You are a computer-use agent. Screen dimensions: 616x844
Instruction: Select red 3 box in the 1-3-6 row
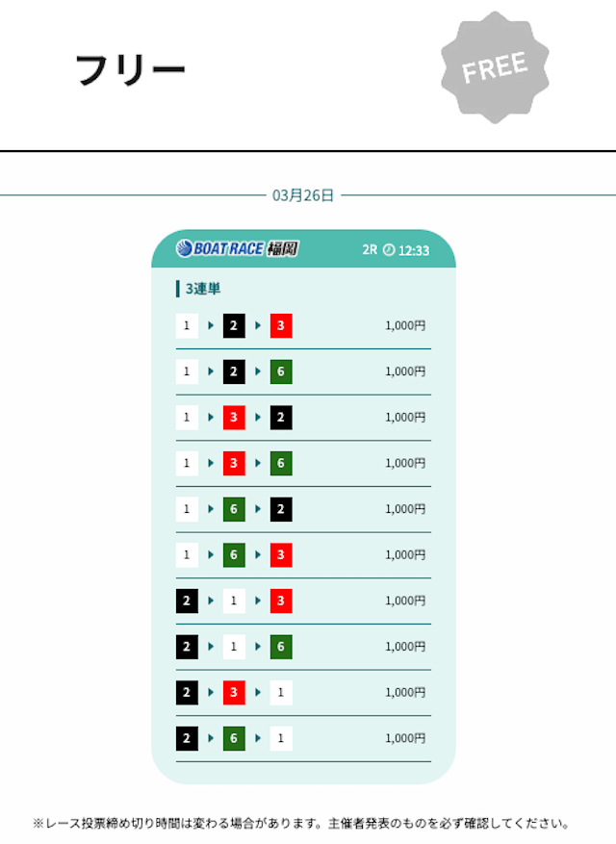point(234,463)
